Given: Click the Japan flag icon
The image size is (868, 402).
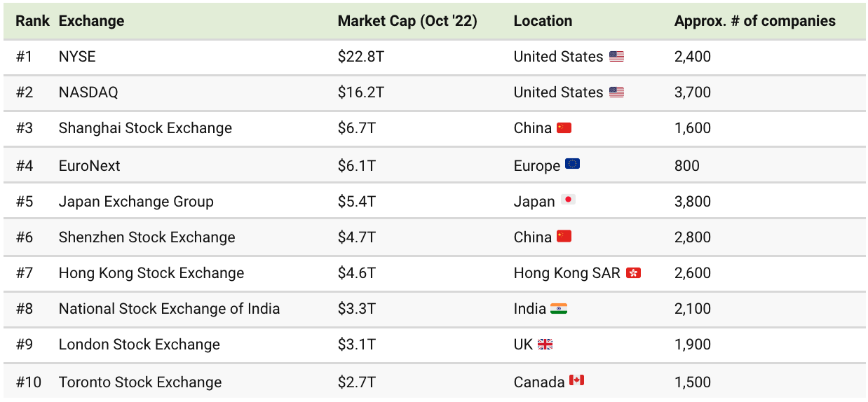Looking at the screenshot, I should 568,200.
